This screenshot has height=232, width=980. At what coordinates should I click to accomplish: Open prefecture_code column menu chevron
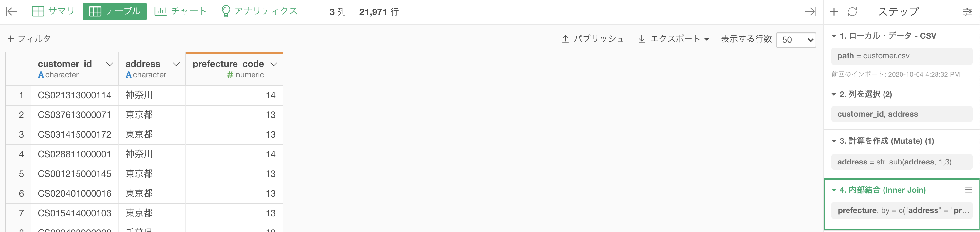[x=273, y=64]
